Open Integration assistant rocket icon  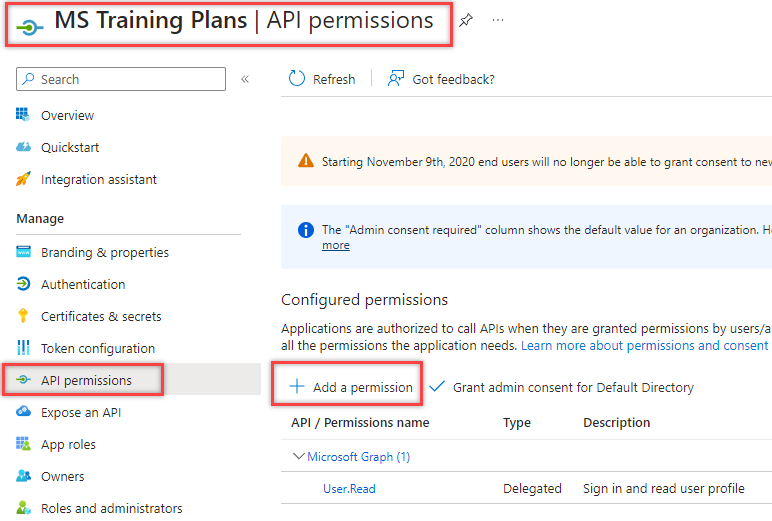coord(24,179)
